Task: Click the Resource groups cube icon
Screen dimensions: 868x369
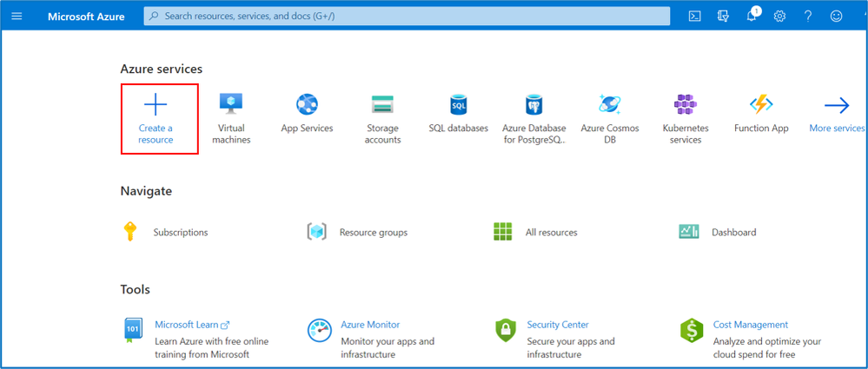Action: click(316, 231)
